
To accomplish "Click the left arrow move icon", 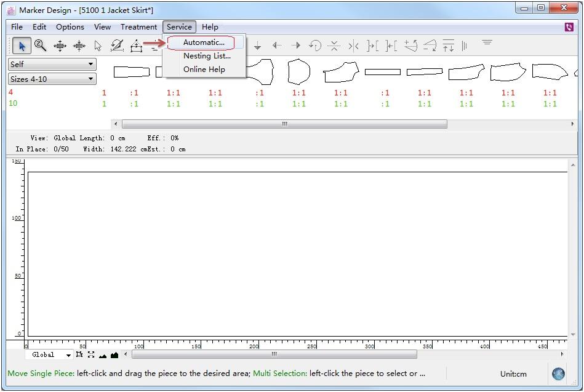I will point(277,46).
